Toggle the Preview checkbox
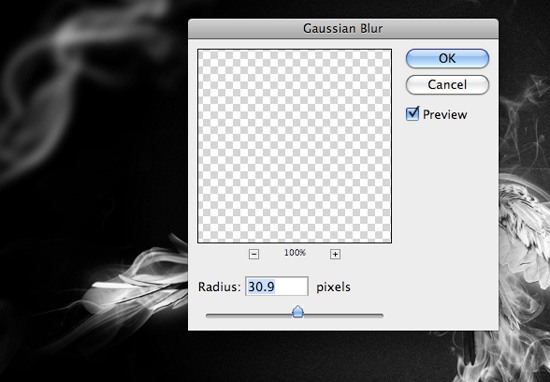Image resolution: width=550 pixels, height=382 pixels. 412,114
